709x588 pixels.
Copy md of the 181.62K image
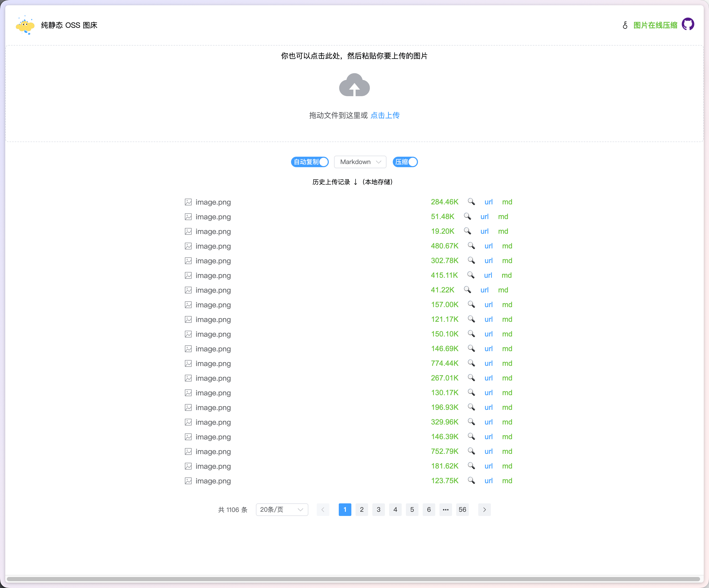point(507,466)
